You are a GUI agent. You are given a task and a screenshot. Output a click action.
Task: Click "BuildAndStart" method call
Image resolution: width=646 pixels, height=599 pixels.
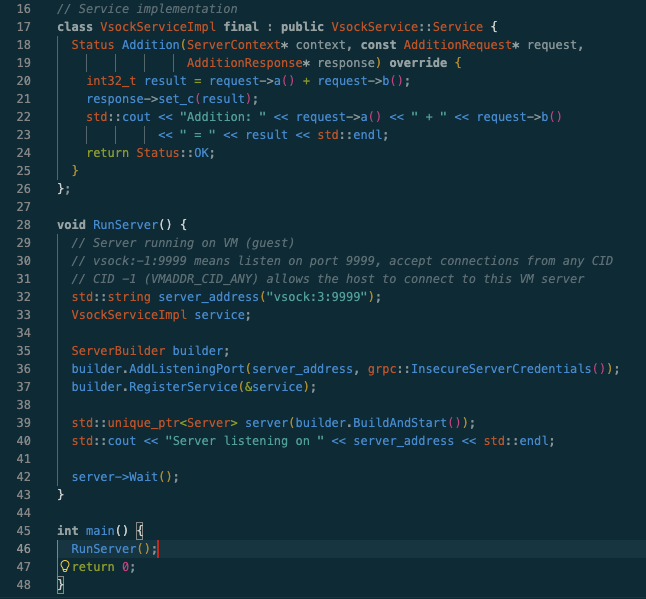pos(400,423)
